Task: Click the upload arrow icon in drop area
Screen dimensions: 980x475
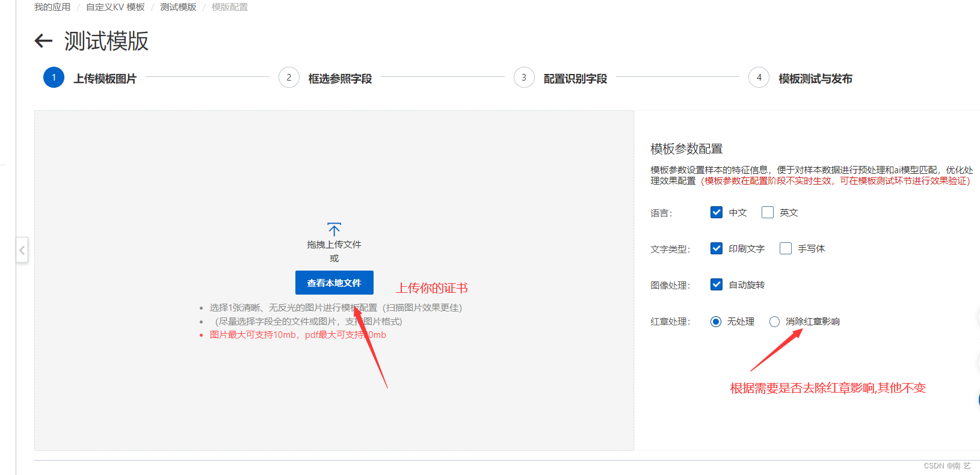Action: 334,230
